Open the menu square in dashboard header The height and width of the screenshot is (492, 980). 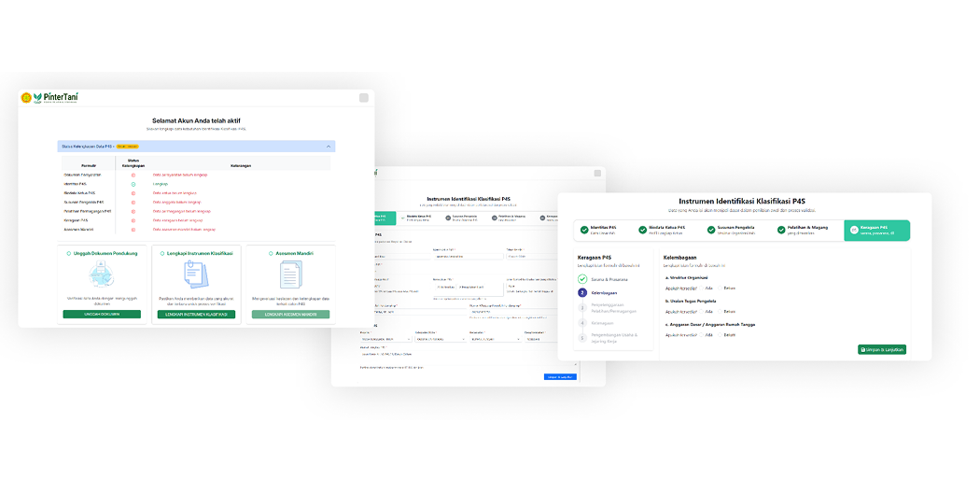364,97
